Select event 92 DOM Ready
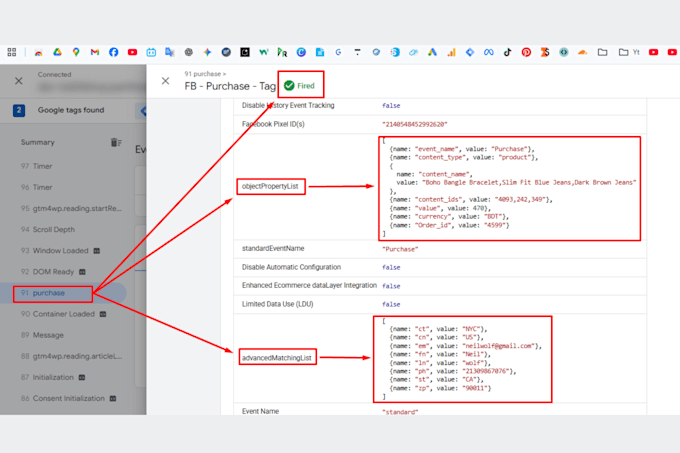 tap(53, 272)
